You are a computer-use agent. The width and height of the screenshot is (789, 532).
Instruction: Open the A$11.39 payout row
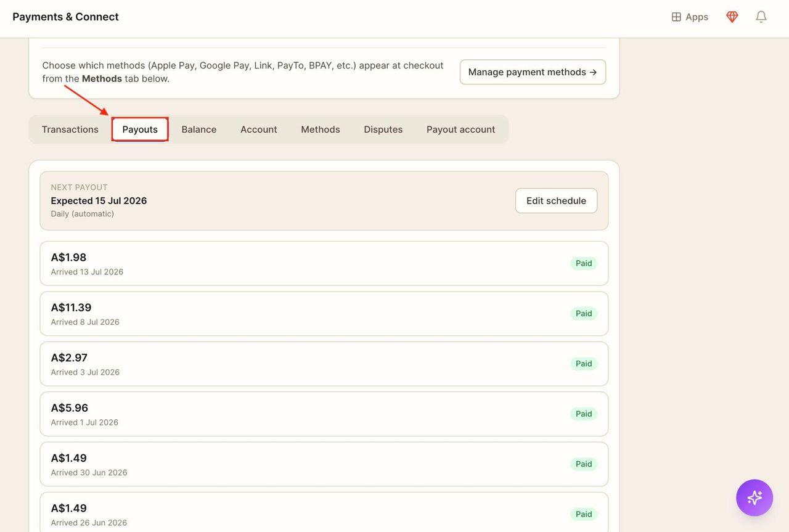[x=324, y=314]
